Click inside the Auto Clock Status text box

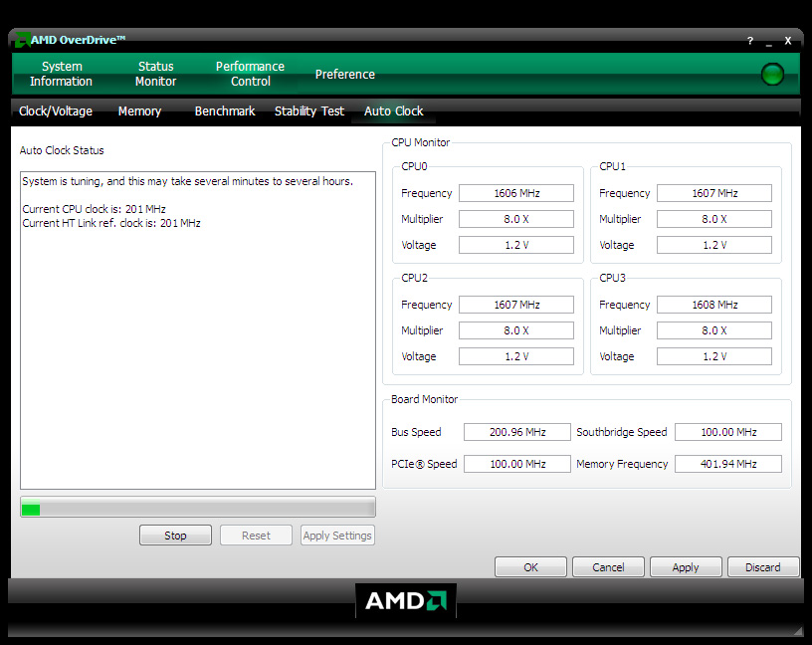(198, 348)
